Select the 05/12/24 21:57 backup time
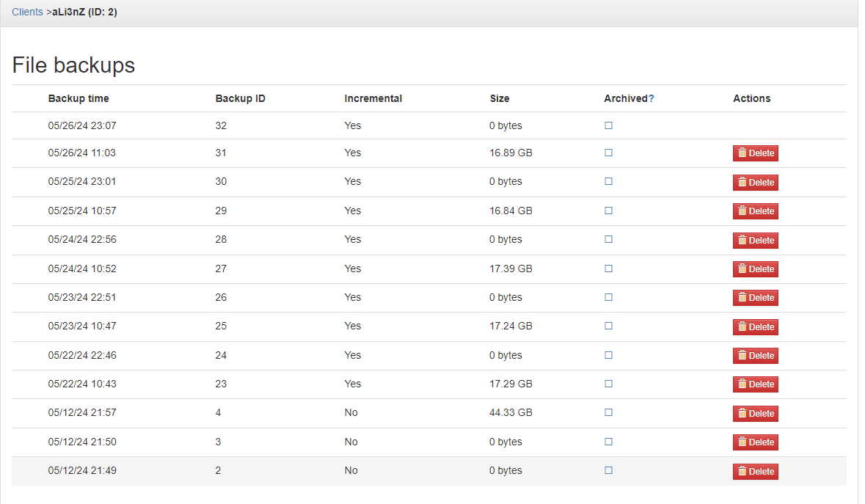This screenshot has height=504, width=865. 82,412
